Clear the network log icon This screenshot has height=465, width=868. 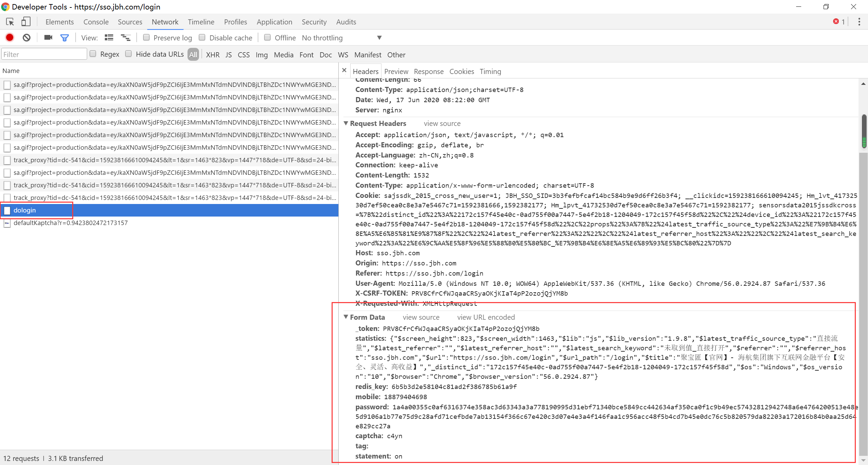(x=26, y=38)
